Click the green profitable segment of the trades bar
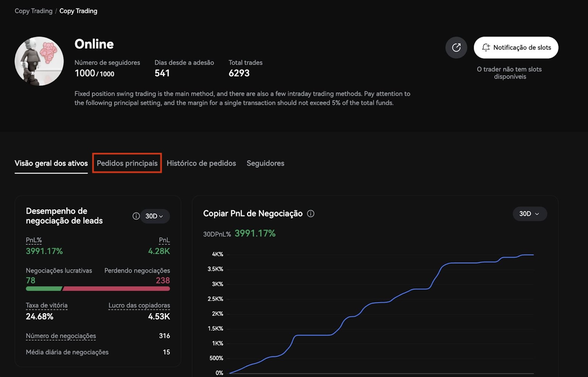The image size is (588, 377). click(x=43, y=289)
